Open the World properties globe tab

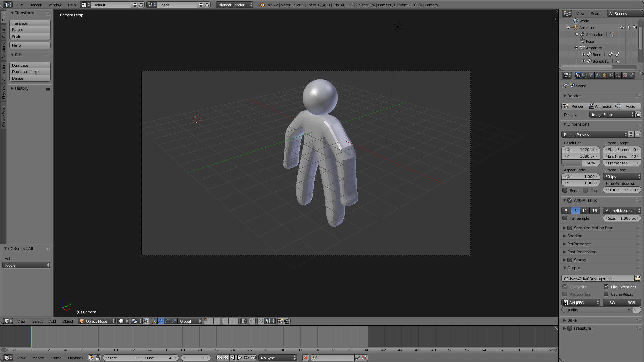coord(598,75)
